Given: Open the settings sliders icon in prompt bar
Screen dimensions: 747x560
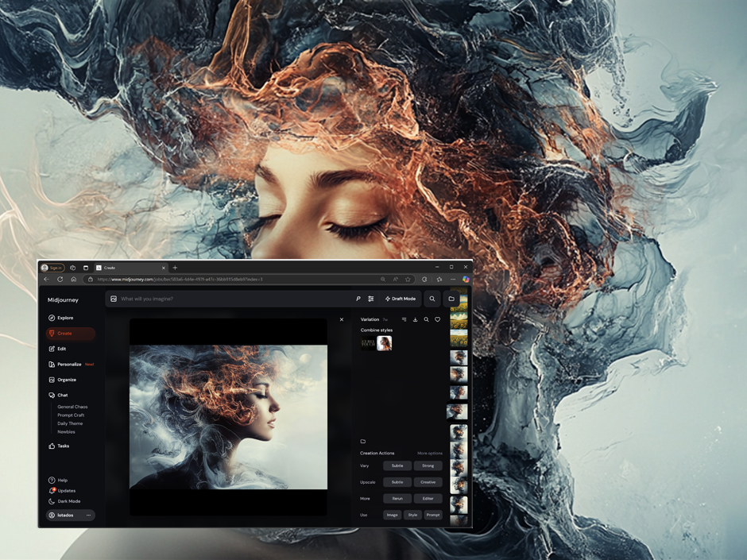Looking at the screenshot, I should 370,299.
